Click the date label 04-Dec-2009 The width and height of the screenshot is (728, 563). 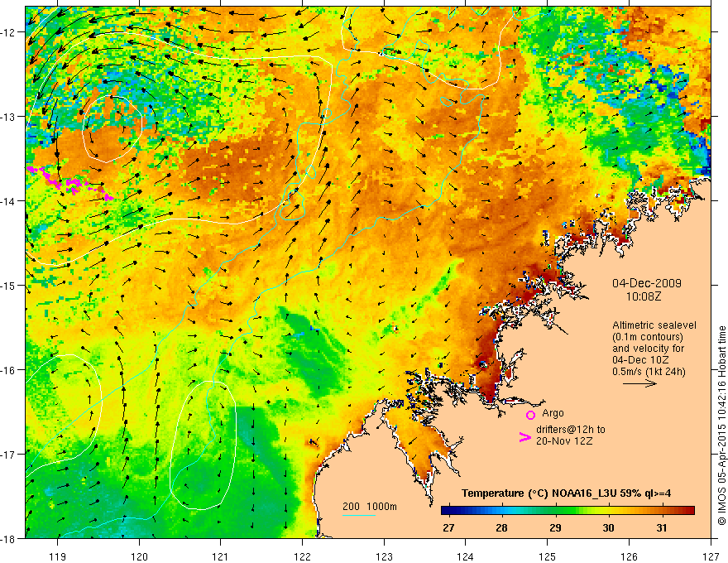(x=647, y=283)
